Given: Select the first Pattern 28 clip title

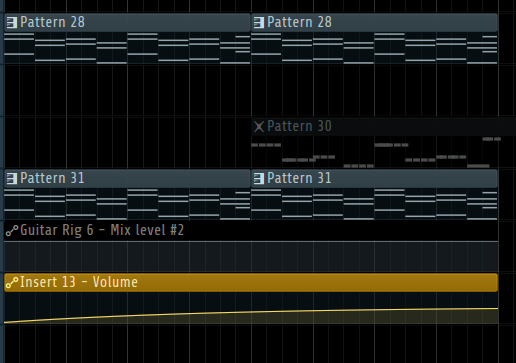Looking at the screenshot, I should tap(53, 22).
